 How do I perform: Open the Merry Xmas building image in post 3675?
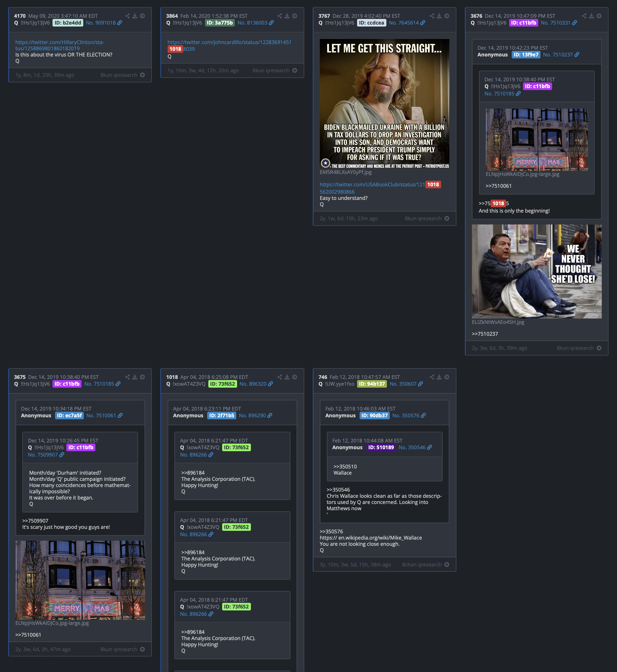(80, 580)
